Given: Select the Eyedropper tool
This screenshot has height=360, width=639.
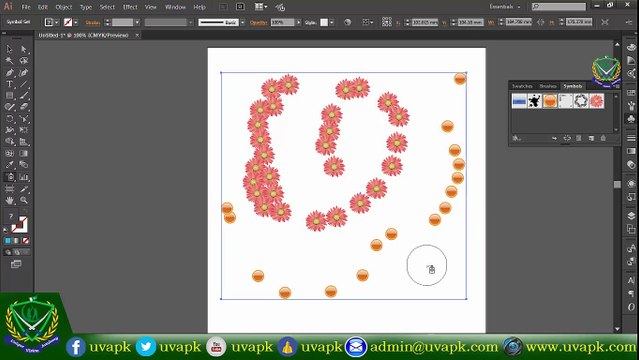Looking at the screenshot, I should [9, 165].
